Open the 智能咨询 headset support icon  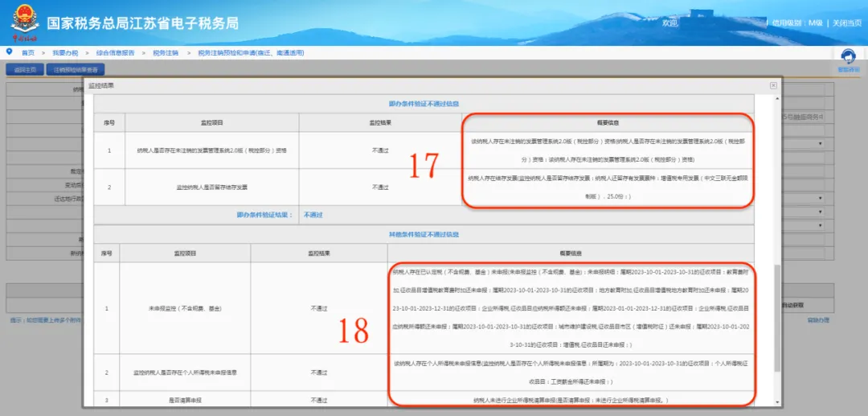coord(848,58)
